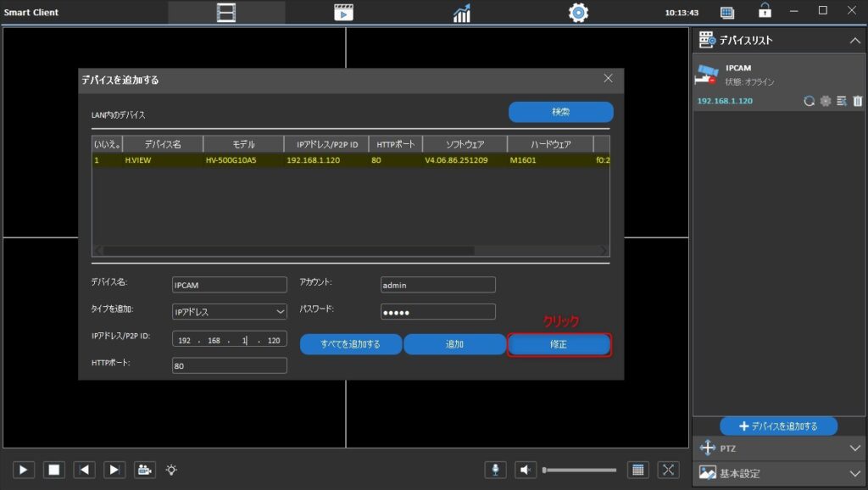Click the lock icon in the title bar
Screen dimensions: 868x490
click(x=765, y=11)
